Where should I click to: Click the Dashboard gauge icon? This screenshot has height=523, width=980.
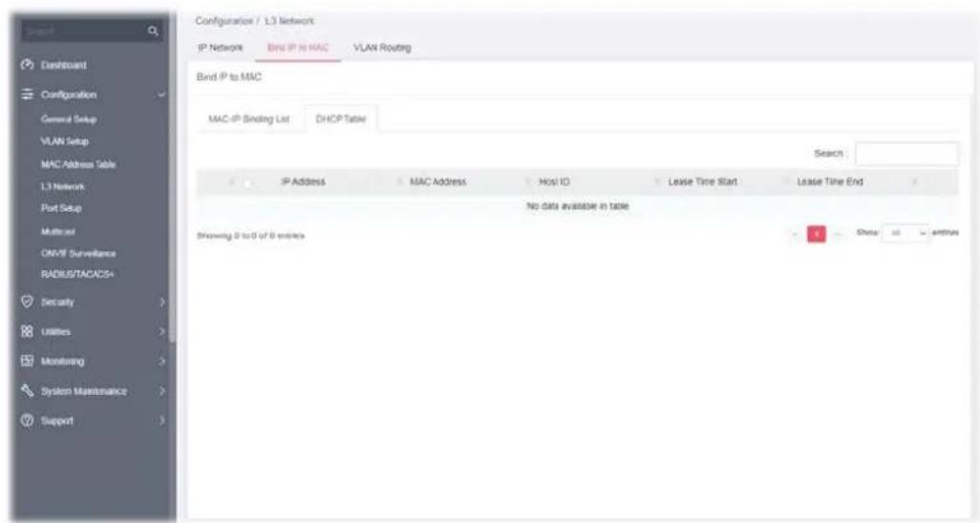27,65
